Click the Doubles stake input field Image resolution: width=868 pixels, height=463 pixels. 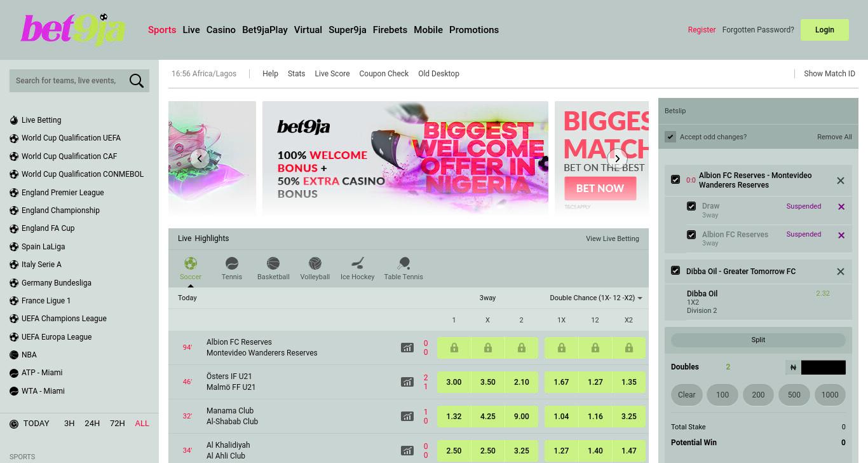[823, 367]
